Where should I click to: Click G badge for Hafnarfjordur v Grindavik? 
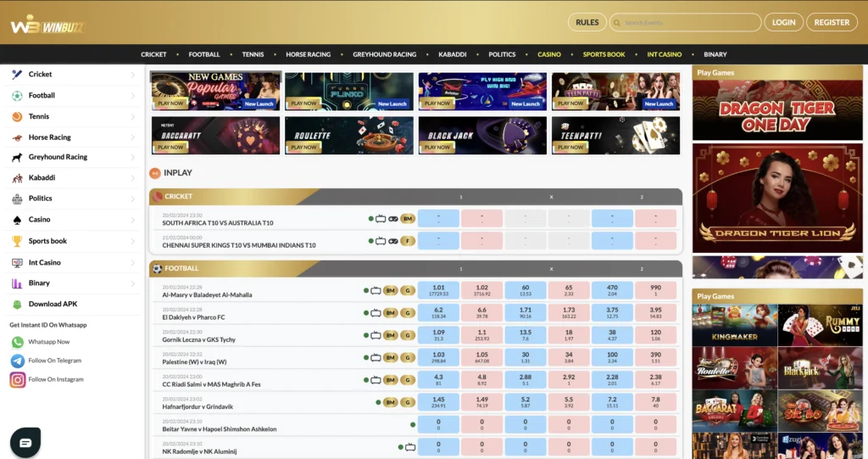408,402
